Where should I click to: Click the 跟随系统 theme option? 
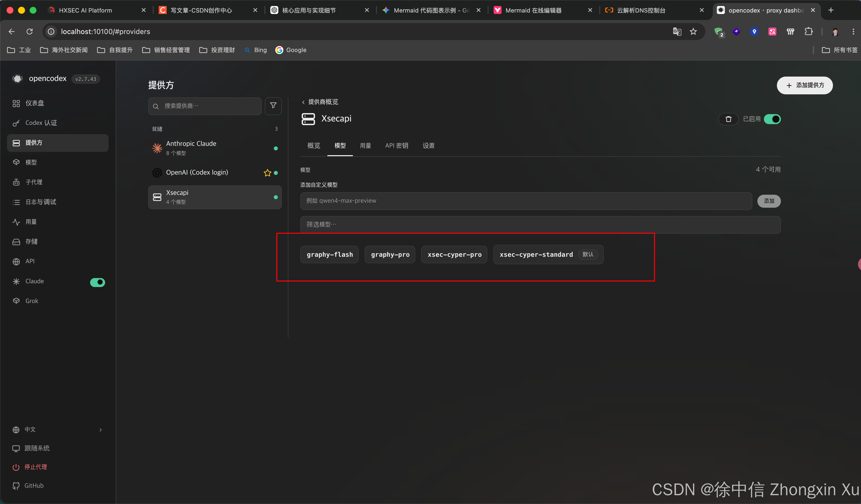pos(31,448)
